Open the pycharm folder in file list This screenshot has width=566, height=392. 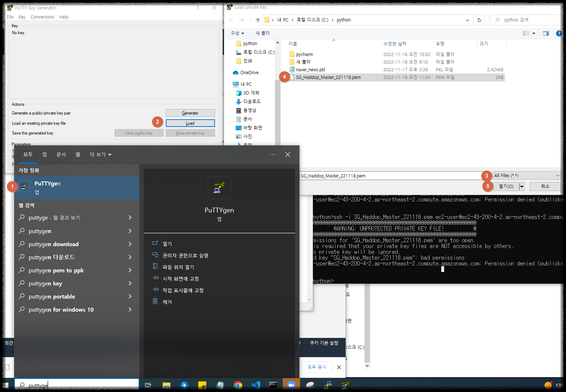(396, 54)
